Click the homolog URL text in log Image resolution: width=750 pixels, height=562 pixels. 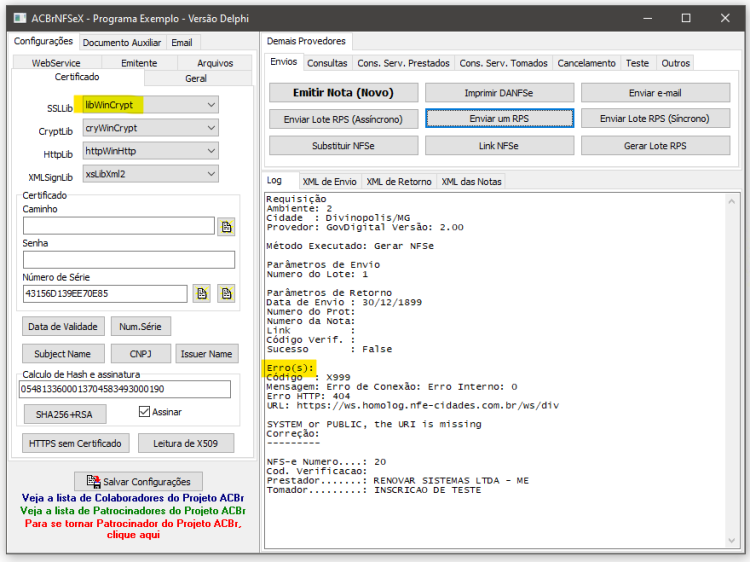[x=428, y=406]
